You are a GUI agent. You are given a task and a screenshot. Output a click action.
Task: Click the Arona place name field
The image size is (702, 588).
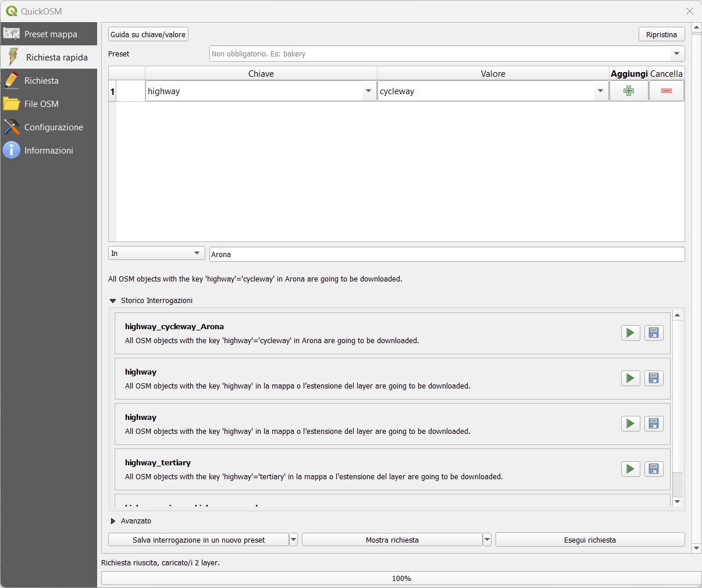(x=447, y=254)
